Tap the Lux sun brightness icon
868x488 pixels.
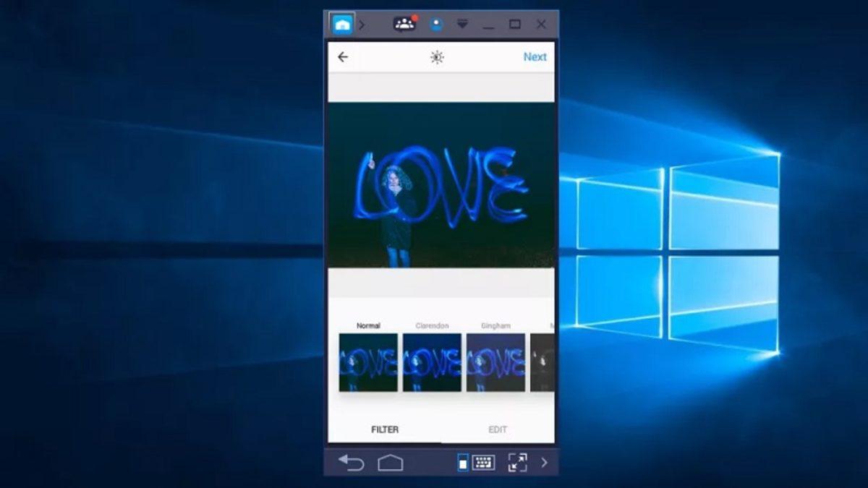pos(437,57)
